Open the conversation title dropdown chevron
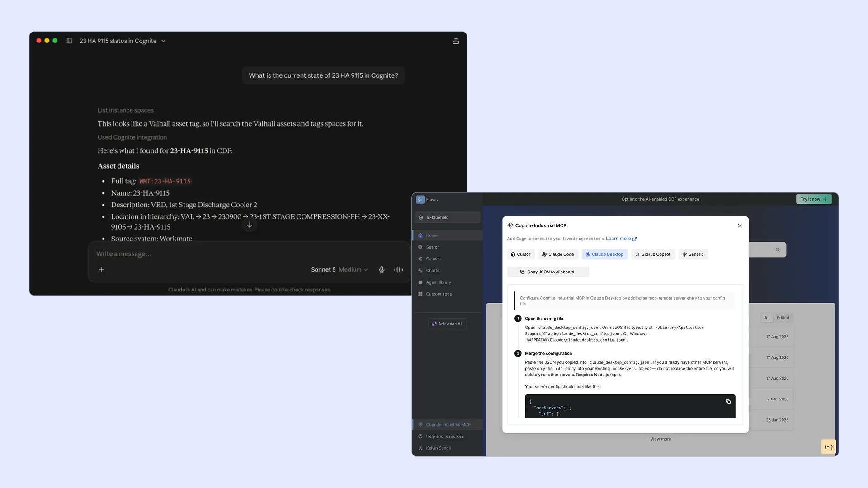Image resolution: width=868 pixels, height=488 pixels. (163, 41)
